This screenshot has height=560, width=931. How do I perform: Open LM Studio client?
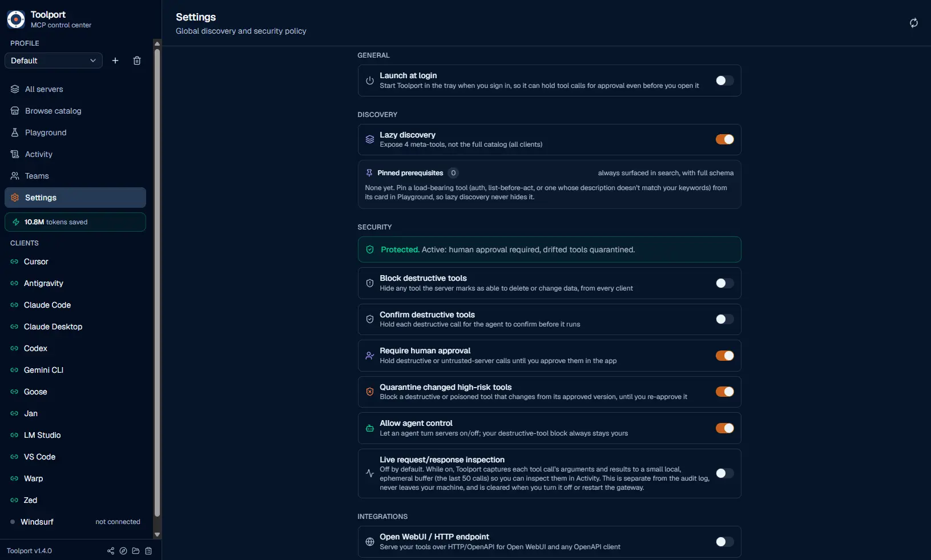coord(75,435)
